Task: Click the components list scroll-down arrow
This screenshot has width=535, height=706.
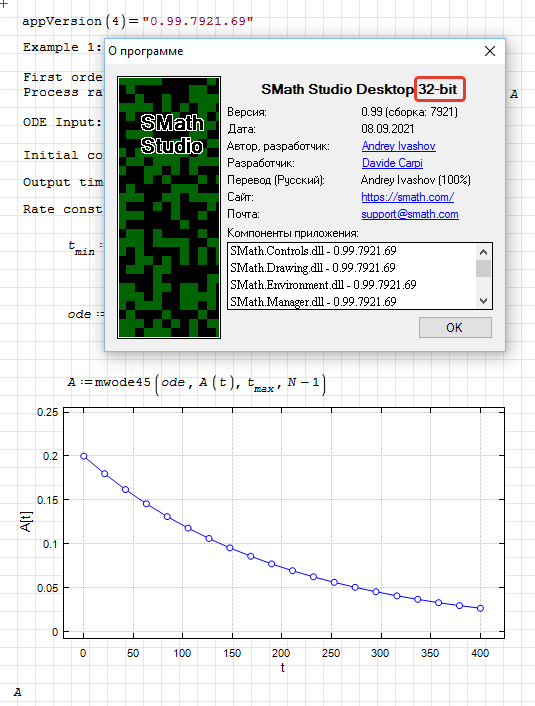Action: point(484,301)
